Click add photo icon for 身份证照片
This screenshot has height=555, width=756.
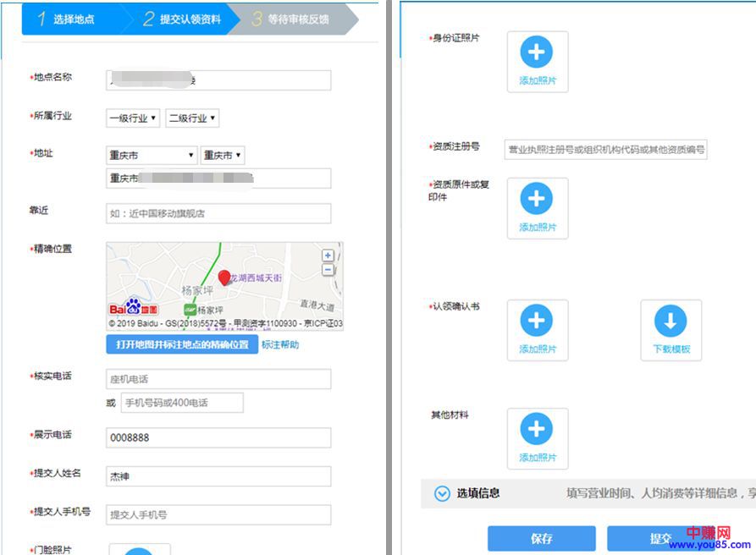tap(537, 52)
